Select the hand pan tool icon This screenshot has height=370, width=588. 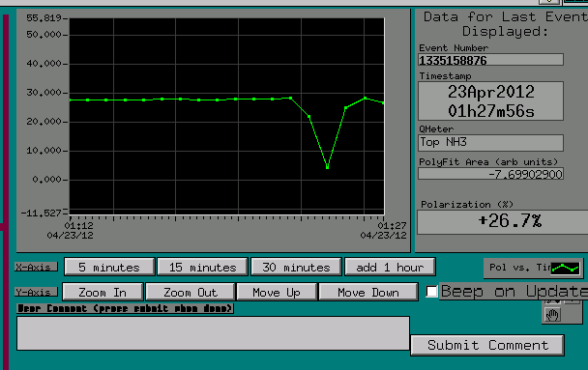coord(552,315)
